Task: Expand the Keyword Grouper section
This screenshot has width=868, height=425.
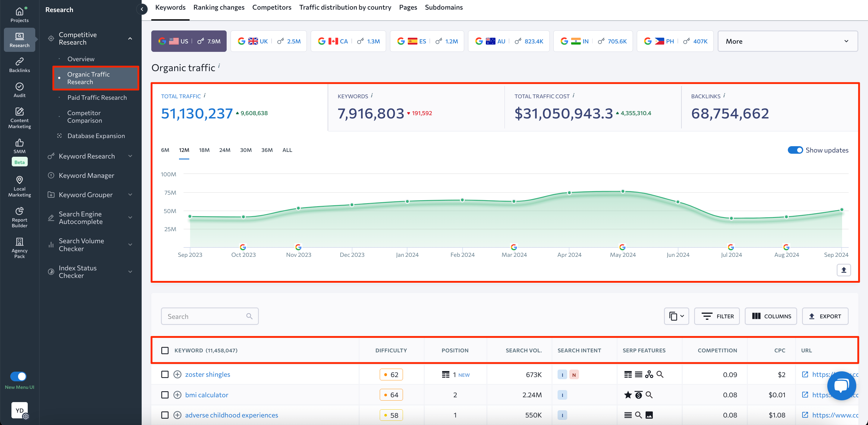Action: [x=130, y=194]
